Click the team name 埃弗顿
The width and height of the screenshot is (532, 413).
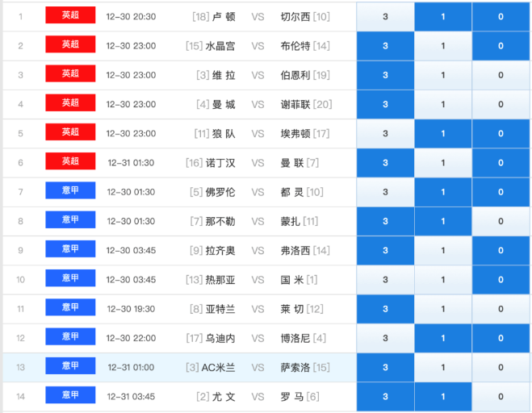295,134
